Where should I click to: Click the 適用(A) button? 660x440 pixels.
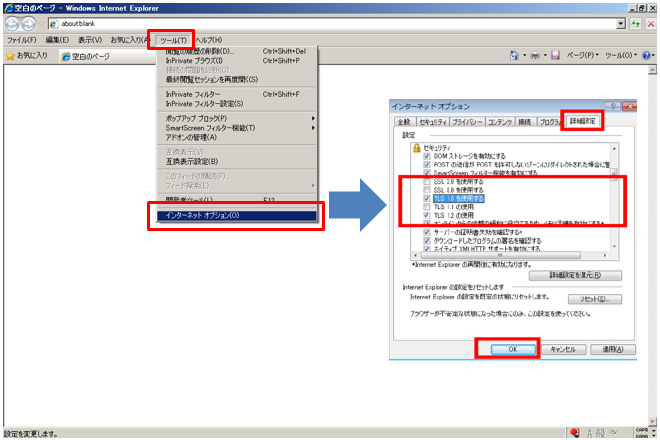(x=612, y=349)
